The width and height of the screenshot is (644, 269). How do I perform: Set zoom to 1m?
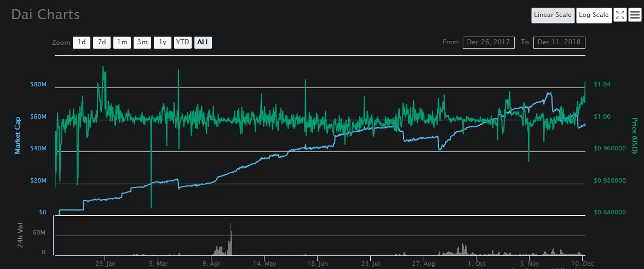pyautogui.click(x=122, y=42)
